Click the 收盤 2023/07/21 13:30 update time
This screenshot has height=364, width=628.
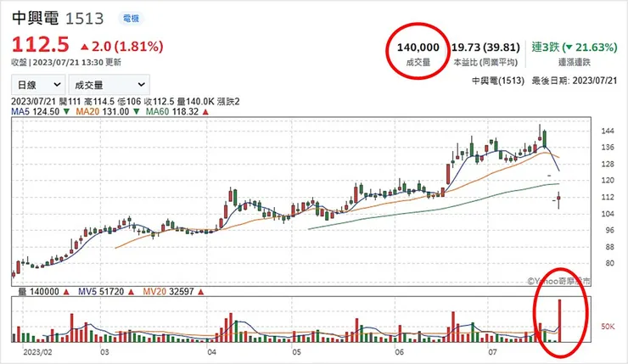pyautogui.click(x=66, y=63)
